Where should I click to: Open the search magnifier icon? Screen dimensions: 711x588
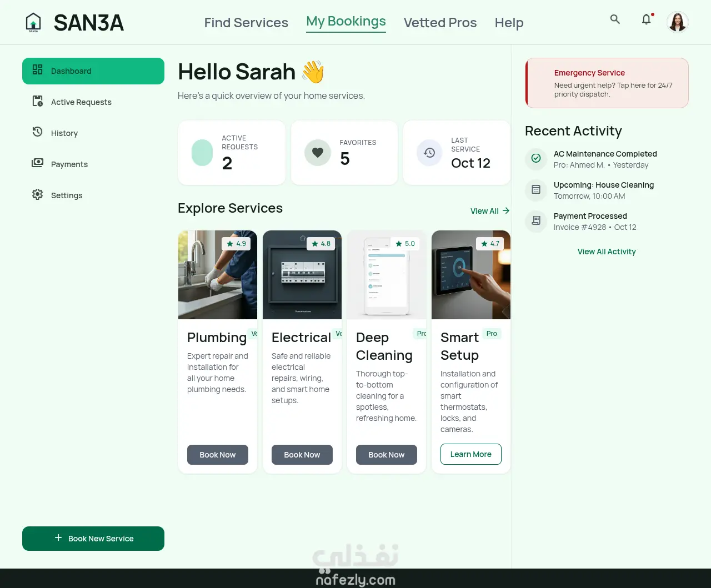pyautogui.click(x=615, y=19)
